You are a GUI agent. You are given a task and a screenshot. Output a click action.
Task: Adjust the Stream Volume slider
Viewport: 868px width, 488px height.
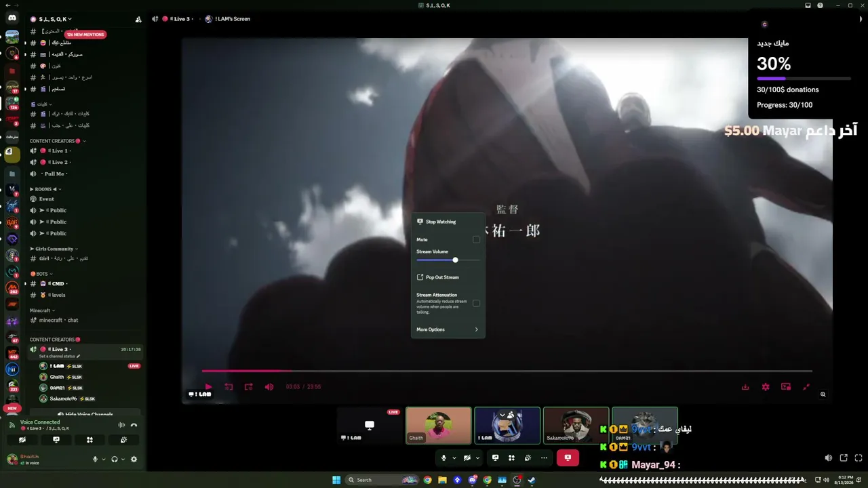[448, 260]
